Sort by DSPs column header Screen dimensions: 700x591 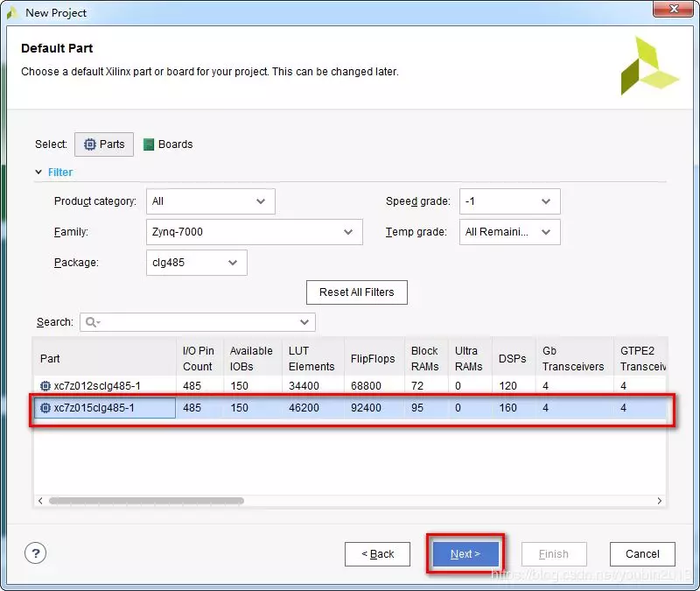(514, 359)
